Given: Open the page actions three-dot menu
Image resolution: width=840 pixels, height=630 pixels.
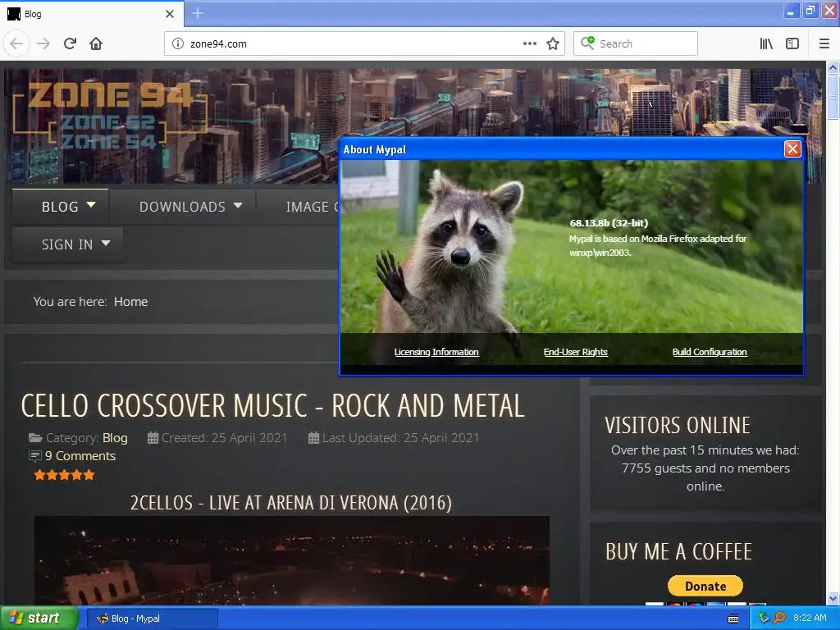Looking at the screenshot, I should tap(529, 43).
